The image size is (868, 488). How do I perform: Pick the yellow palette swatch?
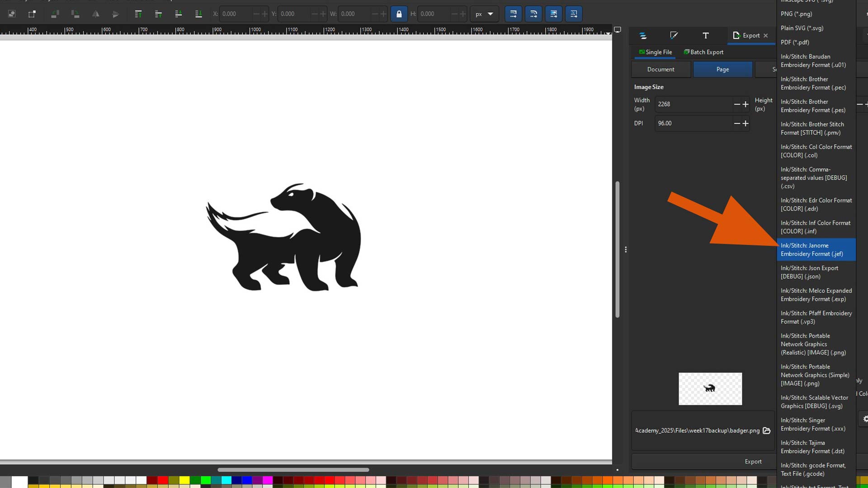(184, 480)
